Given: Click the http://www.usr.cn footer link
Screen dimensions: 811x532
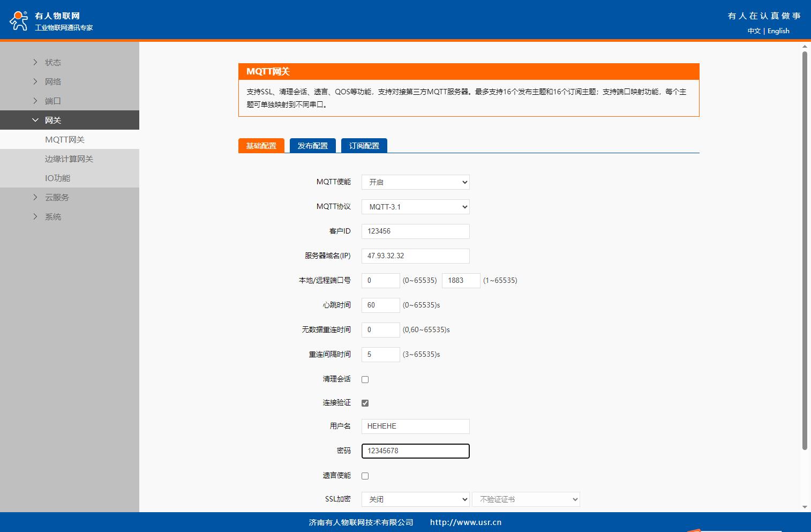Looking at the screenshot, I should click(465, 522).
